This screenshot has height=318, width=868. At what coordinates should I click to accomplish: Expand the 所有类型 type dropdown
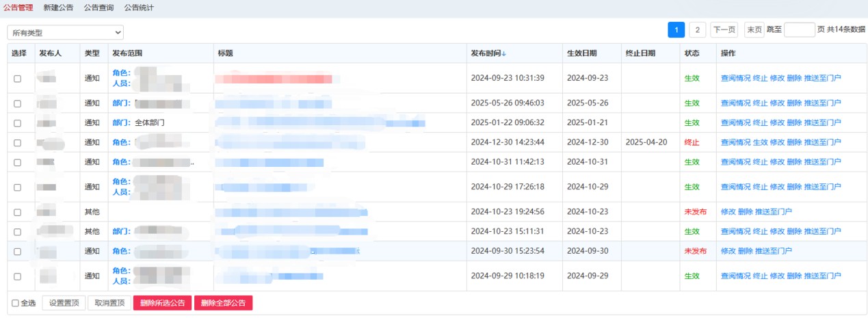coord(66,32)
